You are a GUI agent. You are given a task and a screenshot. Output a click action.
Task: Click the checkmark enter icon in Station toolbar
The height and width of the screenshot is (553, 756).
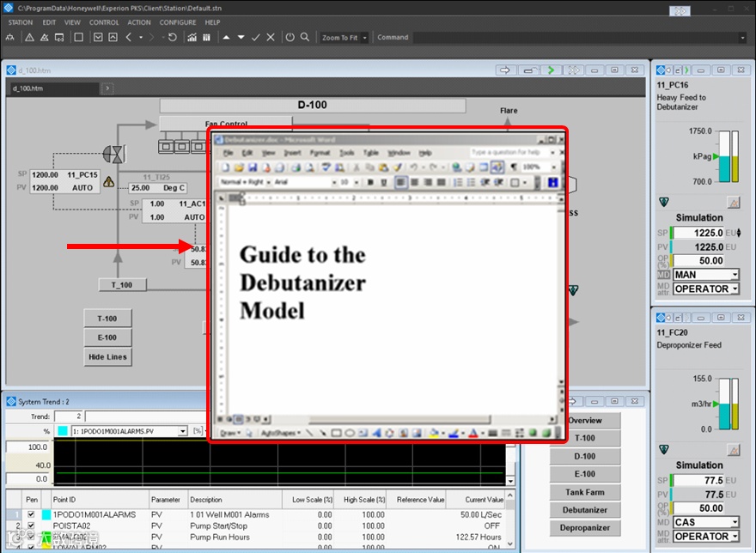coord(256,37)
